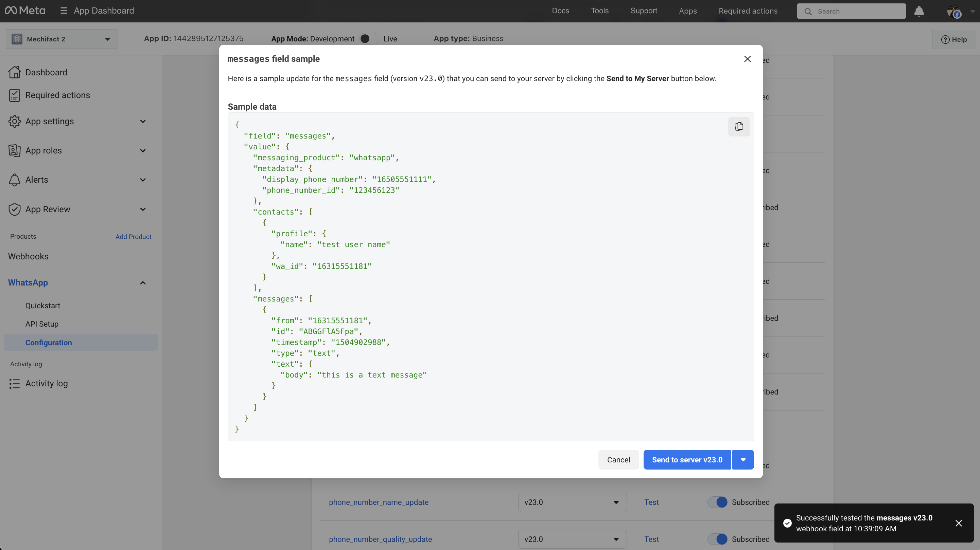Open the notifications bell icon
Screen dimensions: 980x550
point(919,11)
